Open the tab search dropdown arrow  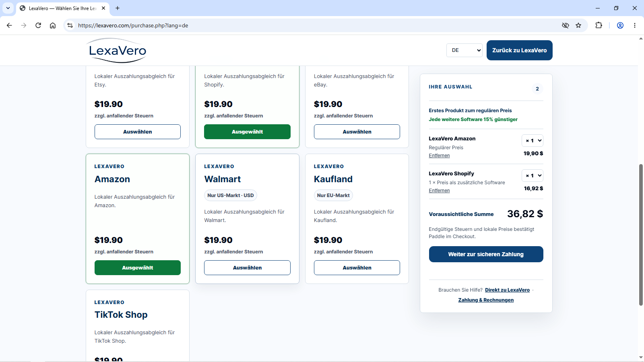click(8, 8)
